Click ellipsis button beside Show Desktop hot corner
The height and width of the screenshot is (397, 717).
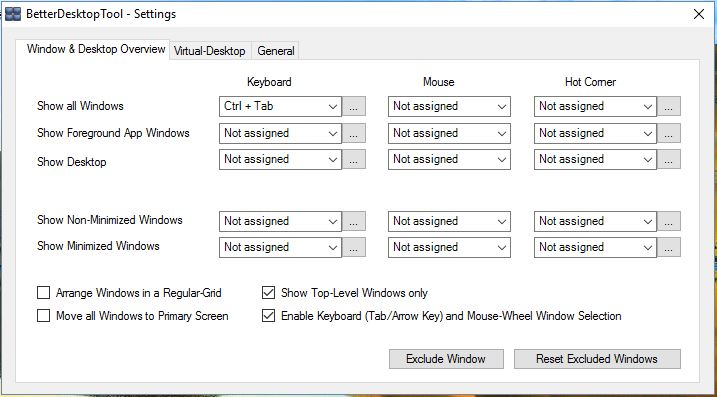coord(669,159)
